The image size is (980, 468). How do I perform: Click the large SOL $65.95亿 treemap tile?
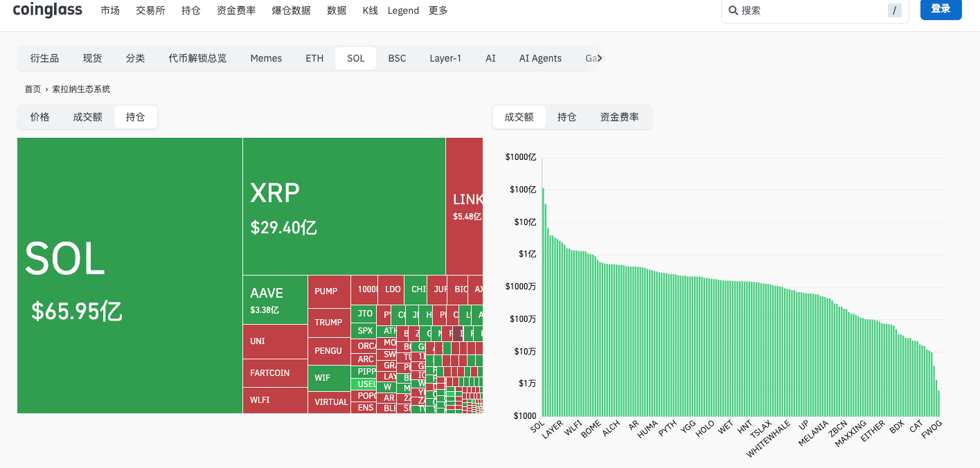click(x=130, y=276)
